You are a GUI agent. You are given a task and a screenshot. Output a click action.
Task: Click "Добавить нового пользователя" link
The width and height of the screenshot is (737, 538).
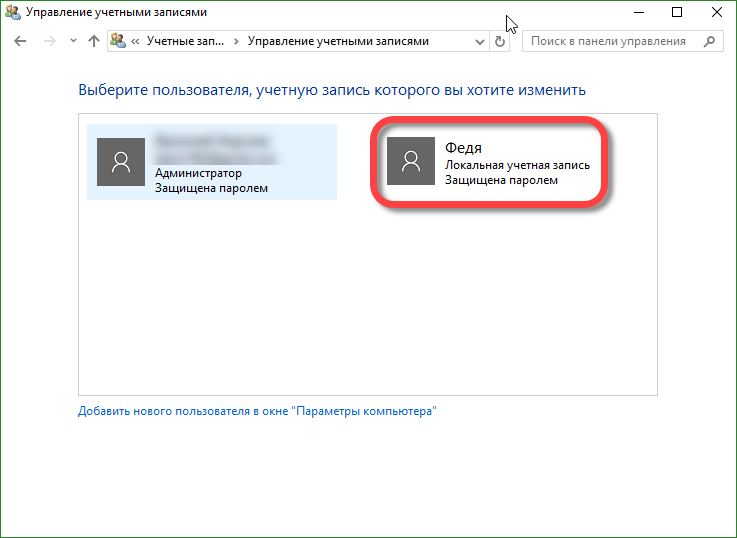[257, 411]
